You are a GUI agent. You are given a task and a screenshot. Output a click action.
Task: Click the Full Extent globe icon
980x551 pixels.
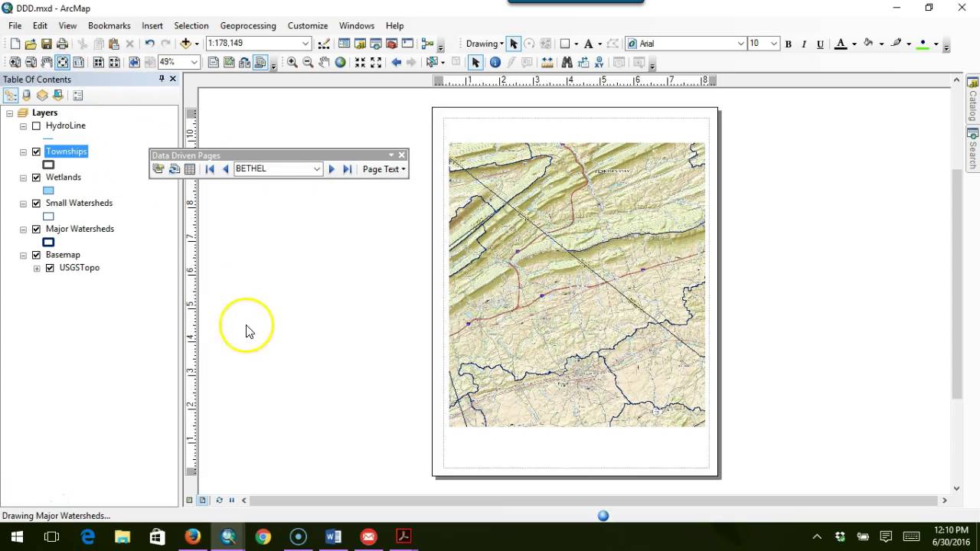point(340,62)
